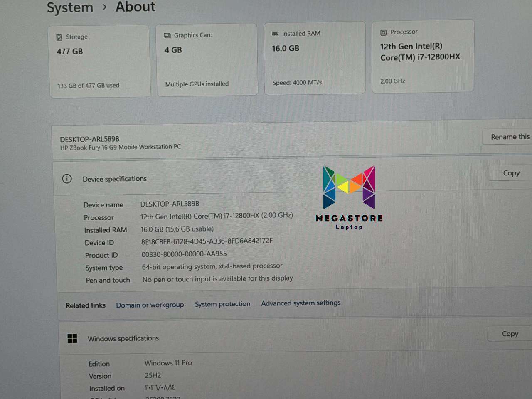Select the 'HP ZBook Fury 16 G9 Mobile Workstation PC' text
The width and height of the screenshot is (532, 399).
tap(120, 147)
